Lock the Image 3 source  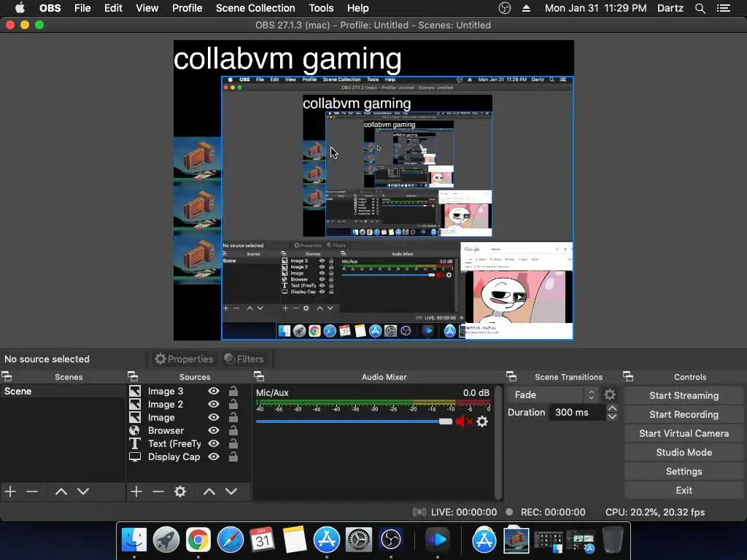pos(233,391)
